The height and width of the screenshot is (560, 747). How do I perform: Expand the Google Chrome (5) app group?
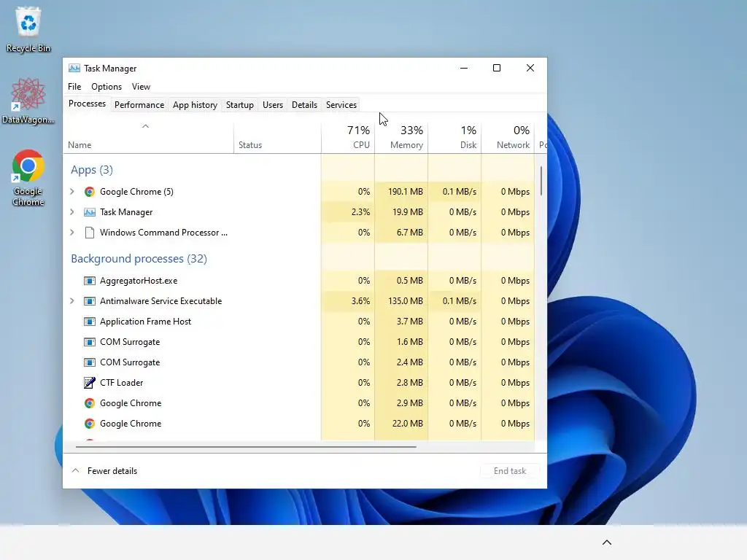click(72, 192)
